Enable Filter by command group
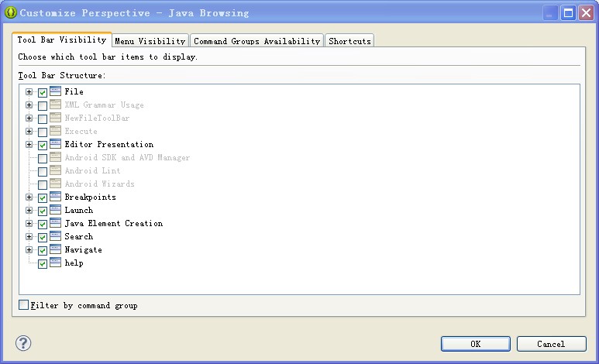The width and height of the screenshot is (599, 364). 24,305
